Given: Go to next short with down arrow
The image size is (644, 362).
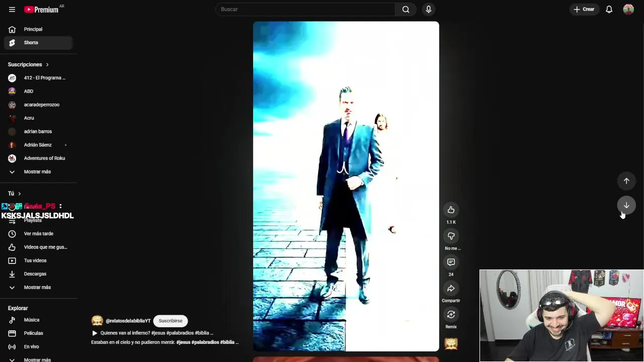Looking at the screenshot, I should tap(626, 205).
